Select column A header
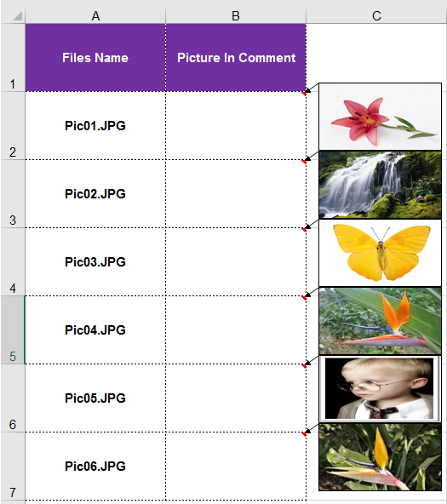 point(95,15)
